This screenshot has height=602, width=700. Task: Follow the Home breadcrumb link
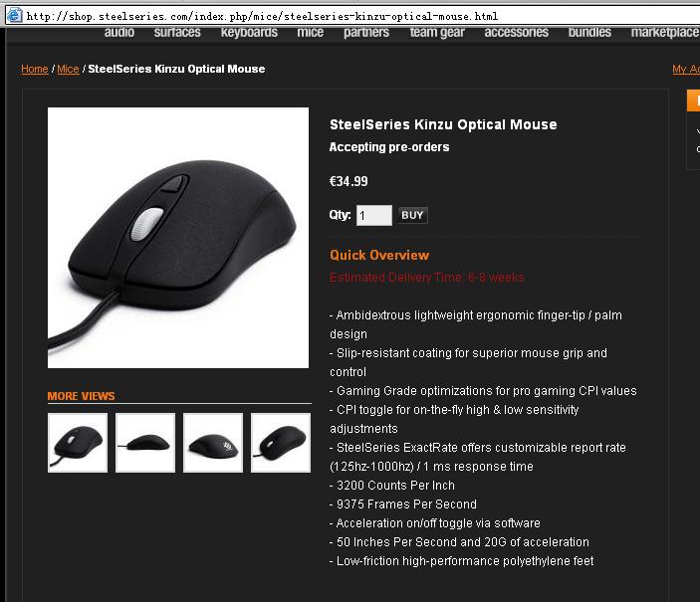[x=35, y=70]
